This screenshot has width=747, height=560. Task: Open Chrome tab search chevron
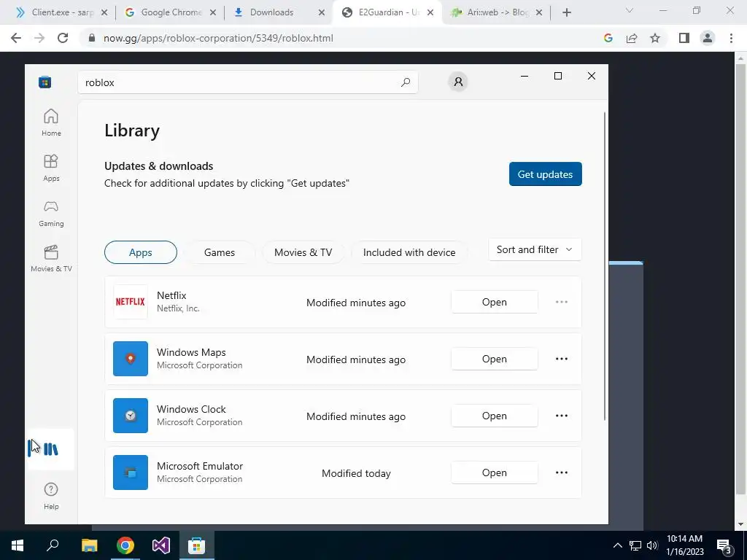[630, 10]
